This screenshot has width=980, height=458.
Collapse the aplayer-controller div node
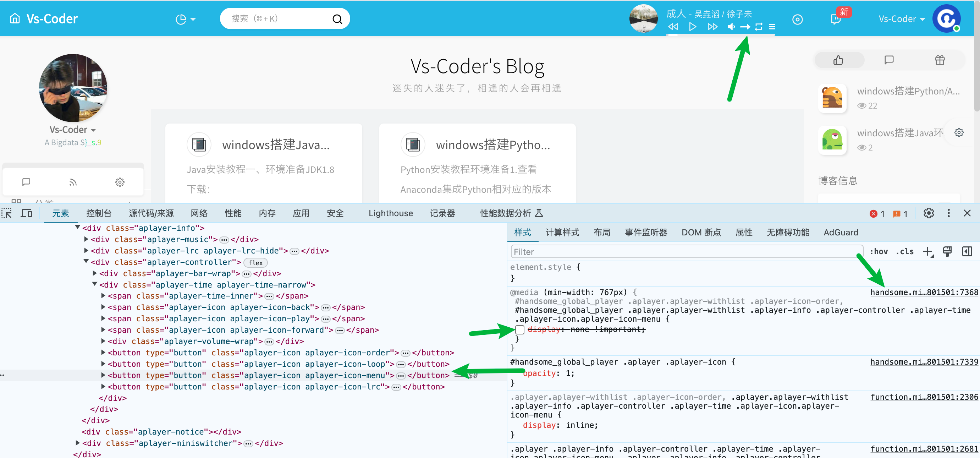(x=86, y=262)
